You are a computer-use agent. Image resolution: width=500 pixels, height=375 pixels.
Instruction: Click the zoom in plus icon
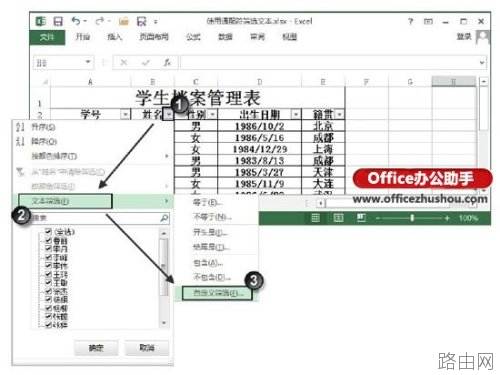click(x=447, y=218)
